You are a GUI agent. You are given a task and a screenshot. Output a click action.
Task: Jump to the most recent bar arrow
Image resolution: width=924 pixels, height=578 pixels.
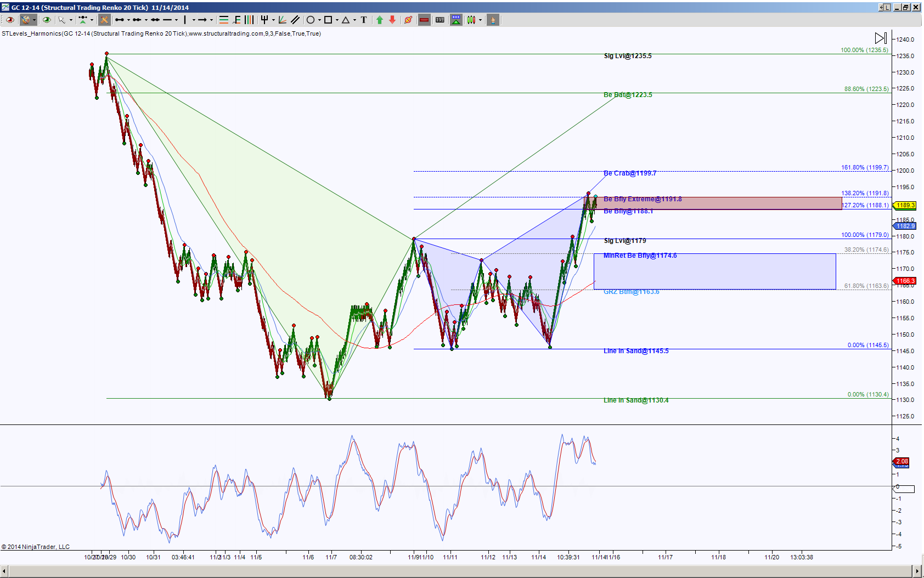click(880, 38)
